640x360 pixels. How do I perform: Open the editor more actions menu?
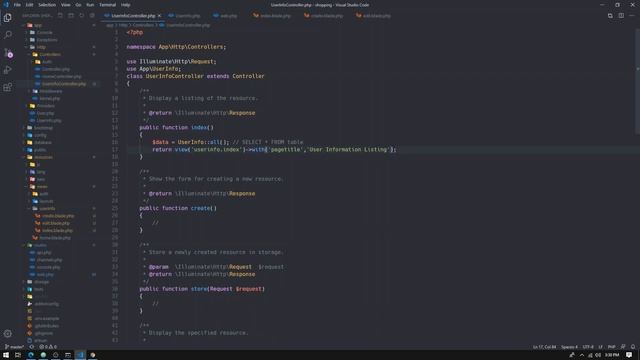click(632, 16)
